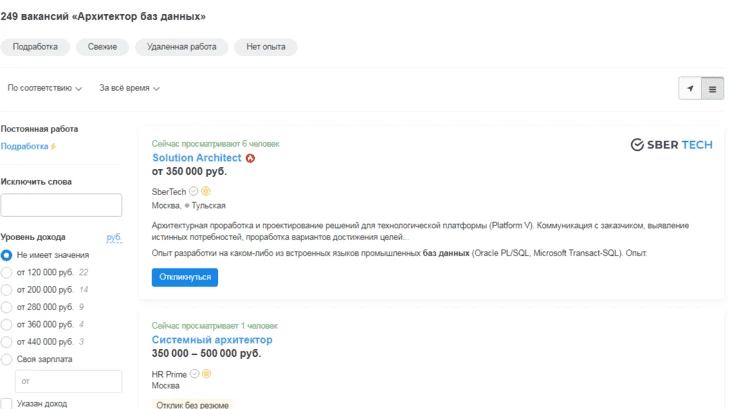Click HR Prime verified checkmark icon

tap(195, 374)
